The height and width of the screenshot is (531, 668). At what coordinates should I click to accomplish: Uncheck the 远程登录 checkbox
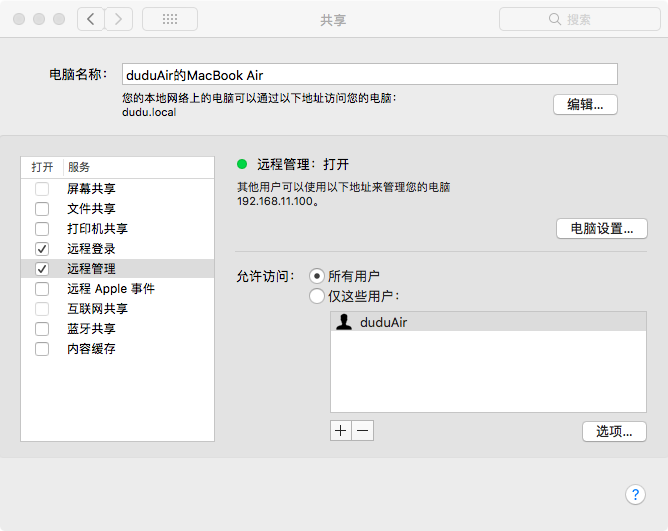tap(42, 249)
